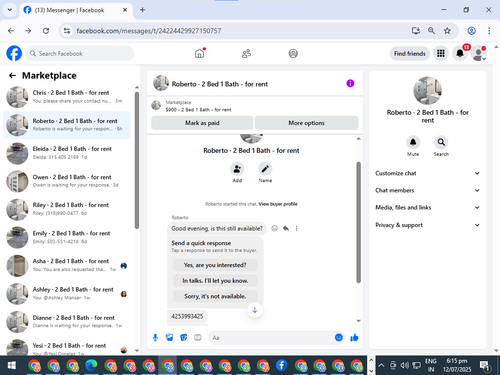Open the account profile menu

[479, 53]
